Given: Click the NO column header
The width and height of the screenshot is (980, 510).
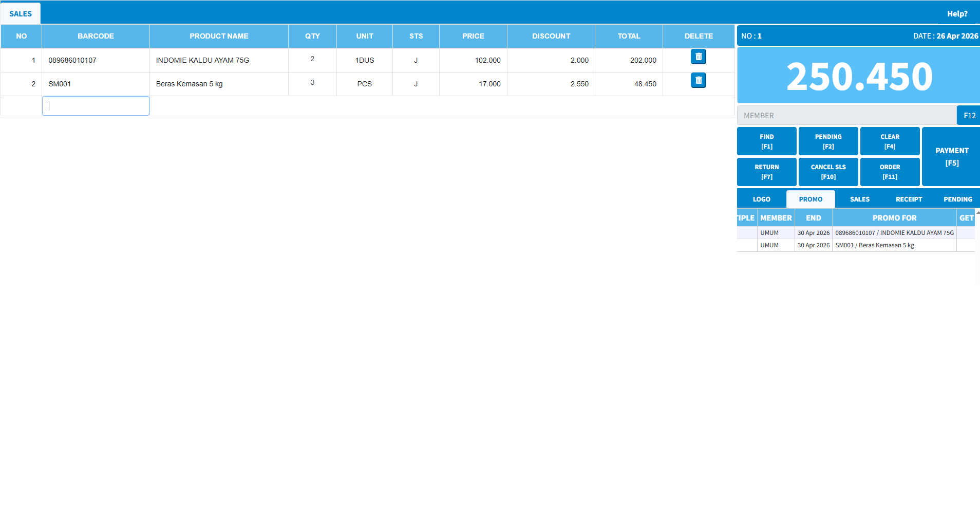Looking at the screenshot, I should click(21, 36).
